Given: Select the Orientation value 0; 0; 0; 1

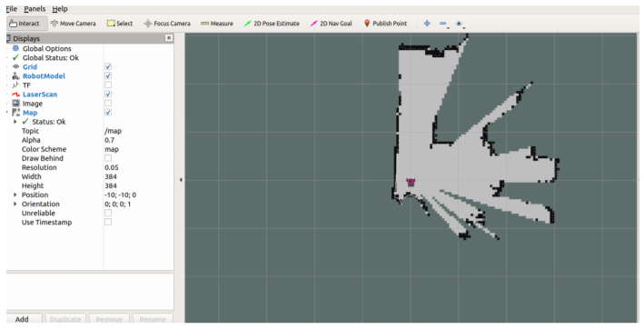Looking at the screenshot, I should pyautogui.click(x=117, y=204).
